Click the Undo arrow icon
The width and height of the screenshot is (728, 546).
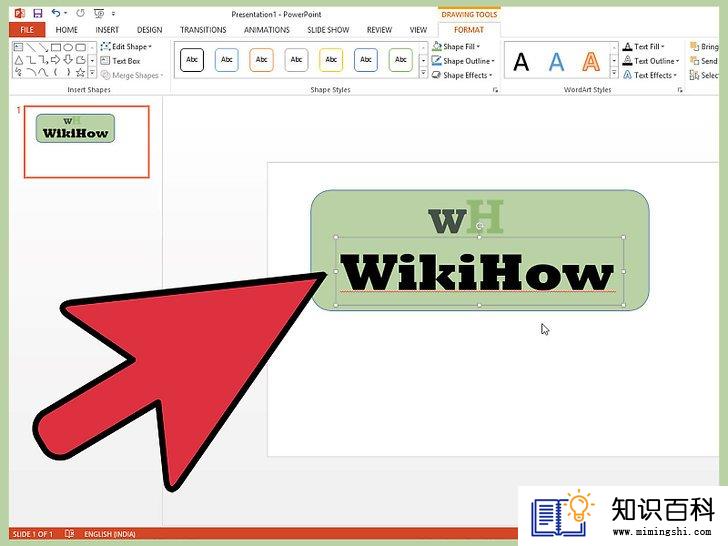click(x=56, y=13)
